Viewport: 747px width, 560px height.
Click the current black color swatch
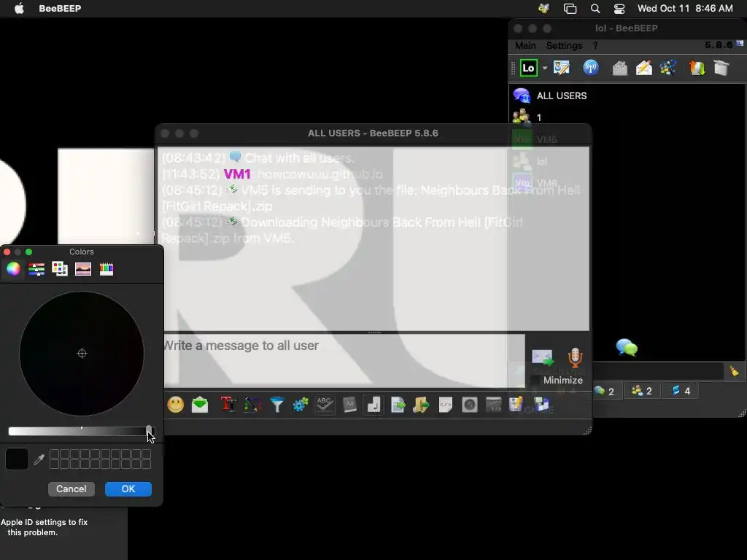click(x=18, y=459)
